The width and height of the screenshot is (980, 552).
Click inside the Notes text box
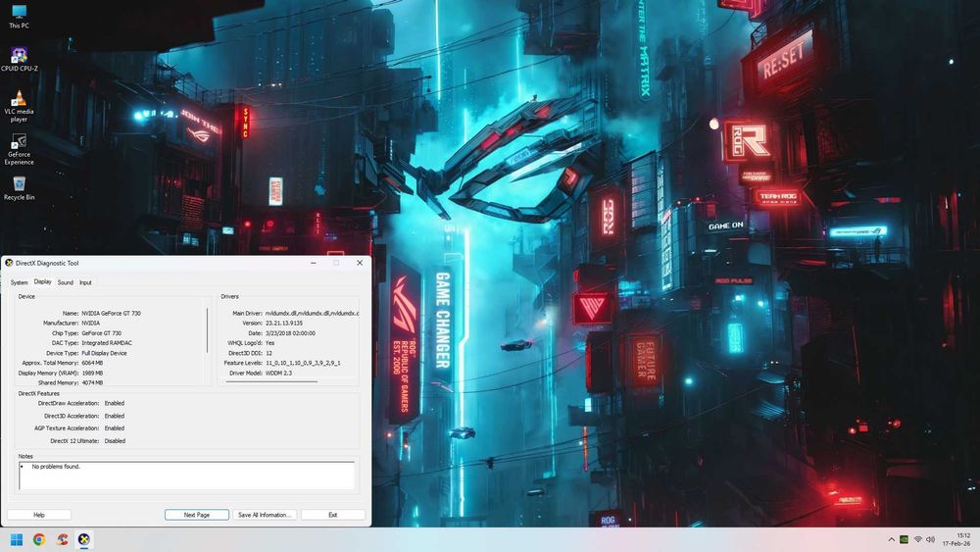[x=186, y=476]
